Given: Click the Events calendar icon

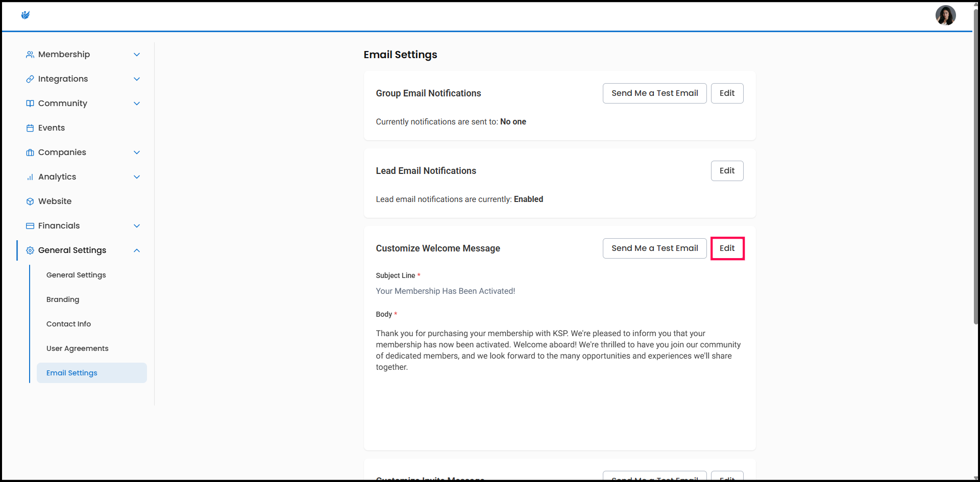Looking at the screenshot, I should point(30,128).
